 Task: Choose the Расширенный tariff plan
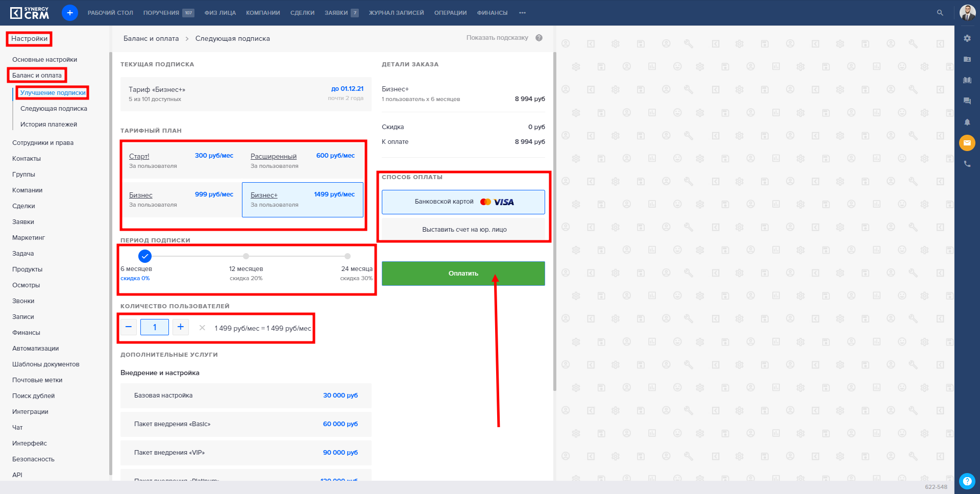point(303,161)
